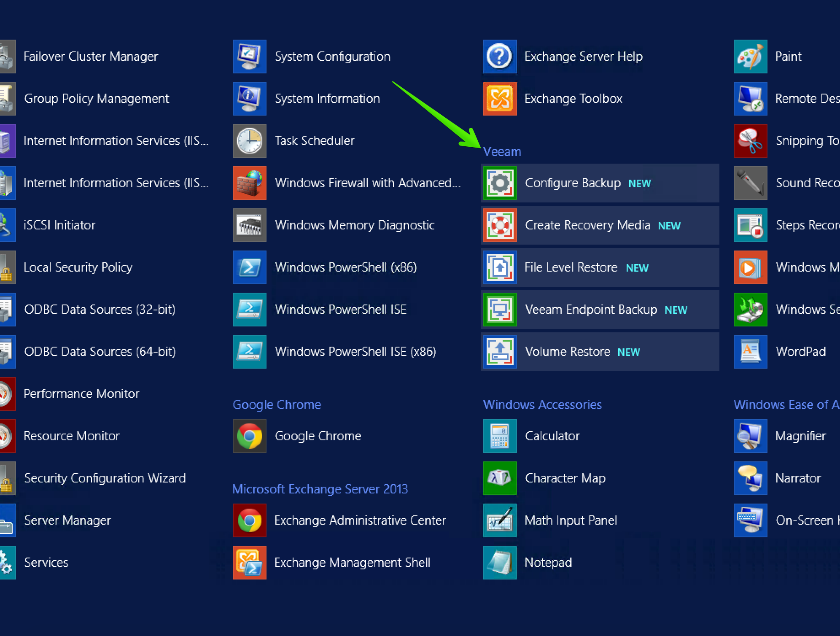Select the Google Chrome group header
The width and height of the screenshot is (840, 636).
click(277, 405)
